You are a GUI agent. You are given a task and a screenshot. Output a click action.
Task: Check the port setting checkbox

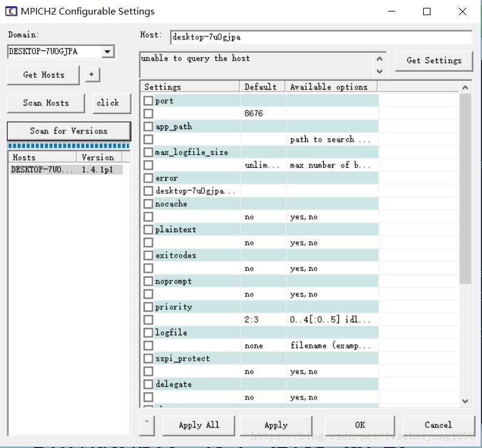(149, 101)
